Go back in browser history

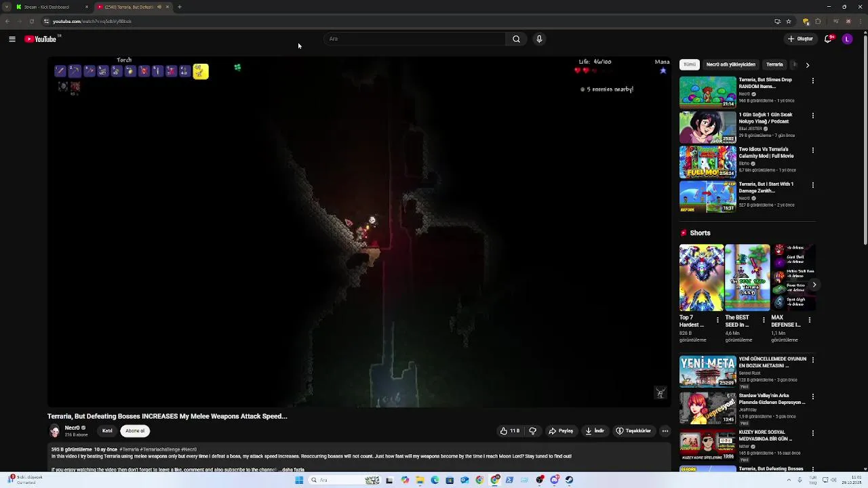tap(7, 22)
